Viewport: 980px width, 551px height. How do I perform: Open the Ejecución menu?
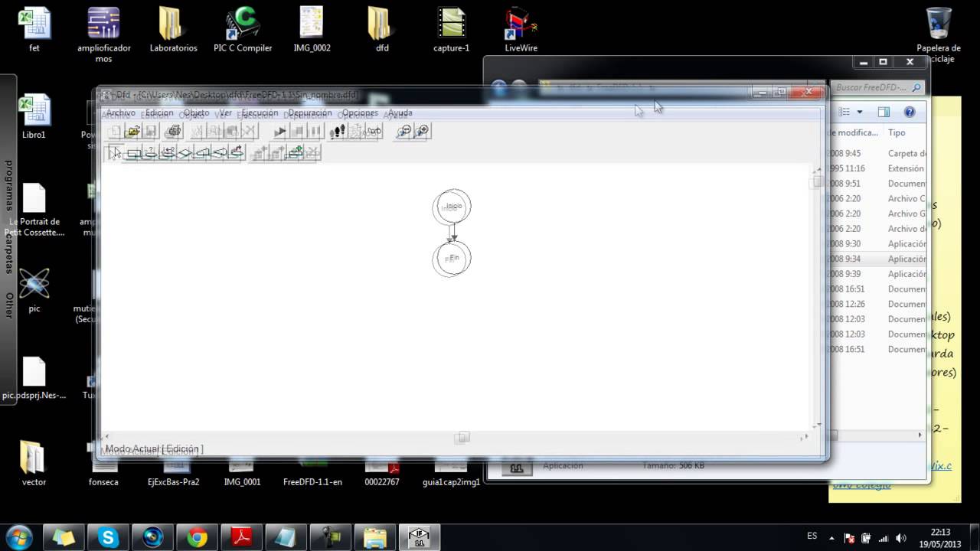tap(260, 113)
